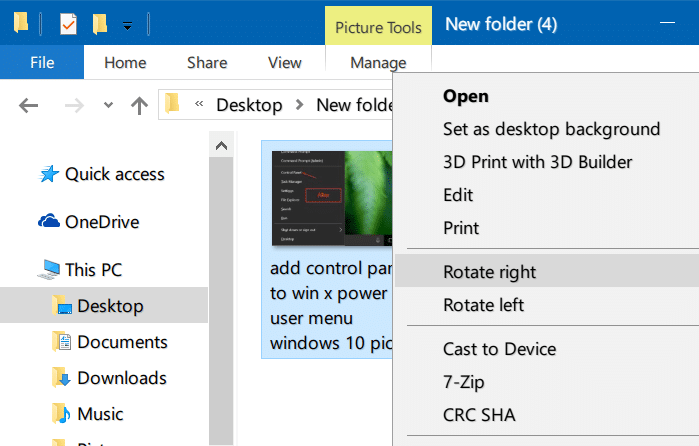Switch to the Share ribbon tab
The width and height of the screenshot is (699, 446).
pos(207,62)
